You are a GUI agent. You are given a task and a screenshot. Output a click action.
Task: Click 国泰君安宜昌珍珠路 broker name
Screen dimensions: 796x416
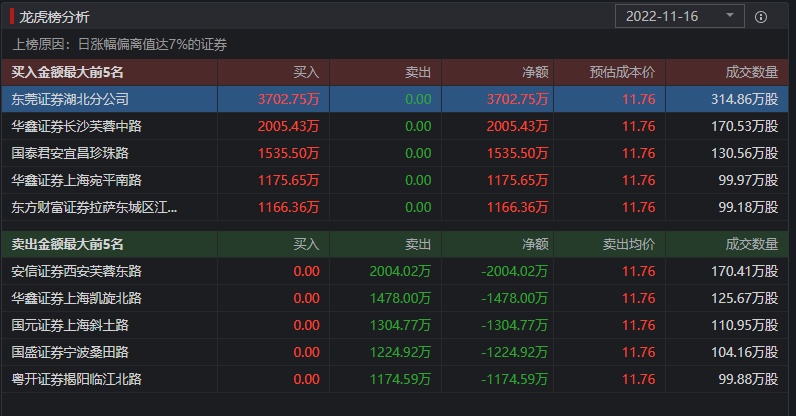70,153
